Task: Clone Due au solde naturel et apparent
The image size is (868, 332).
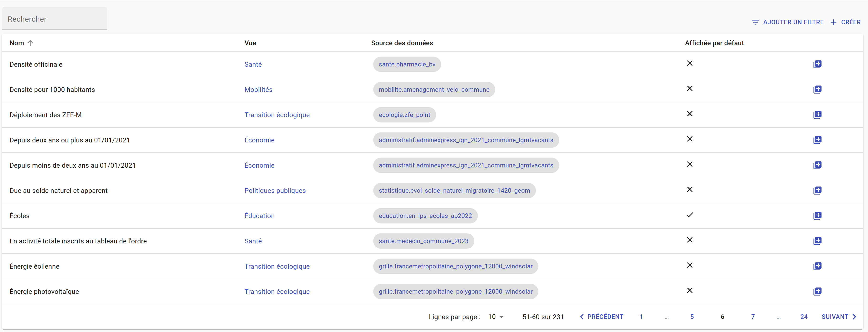Action: [818, 191]
